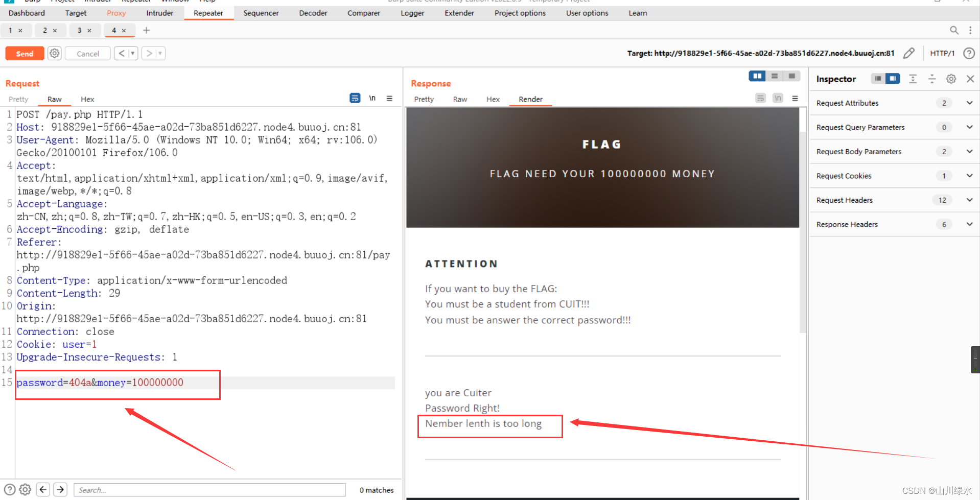Open the Sequencer tab

pos(261,13)
